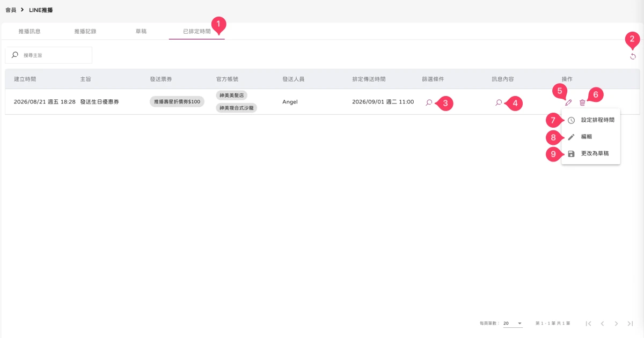Select the 草稿 tab
This screenshot has height=338, width=644.
tap(141, 31)
